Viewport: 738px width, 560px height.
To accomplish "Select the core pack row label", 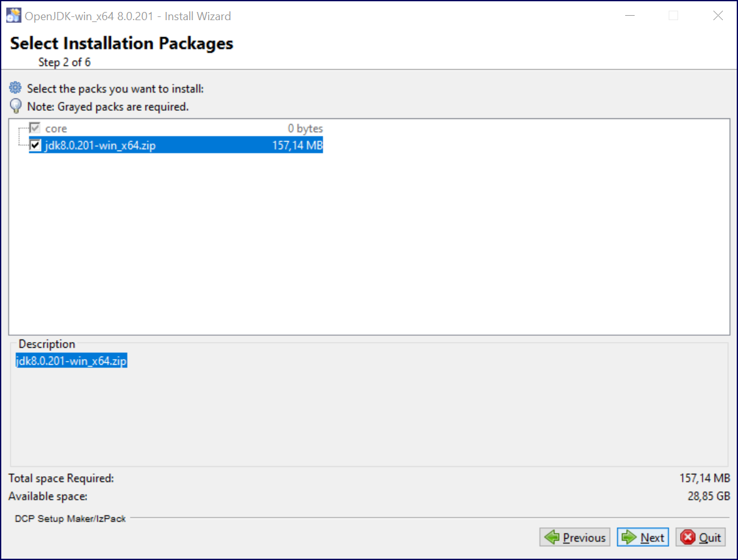I will [x=56, y=129].
